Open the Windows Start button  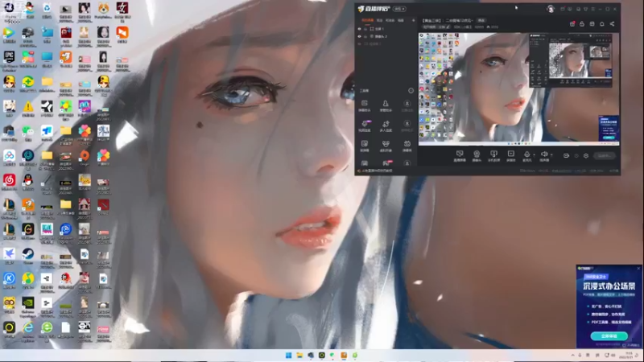point(288,356)
